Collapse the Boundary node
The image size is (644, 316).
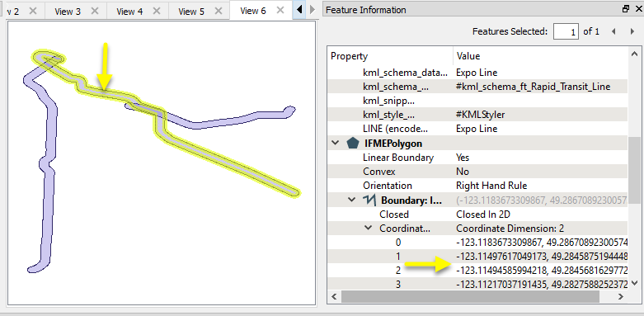[x=351, y=200]
